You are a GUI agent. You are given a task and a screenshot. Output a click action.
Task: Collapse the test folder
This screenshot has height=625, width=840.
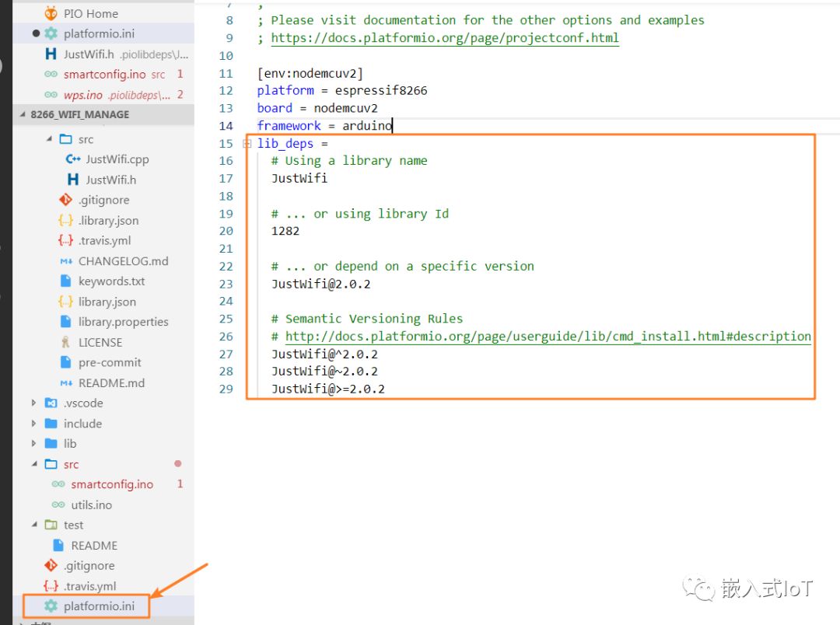coord(33,525)
